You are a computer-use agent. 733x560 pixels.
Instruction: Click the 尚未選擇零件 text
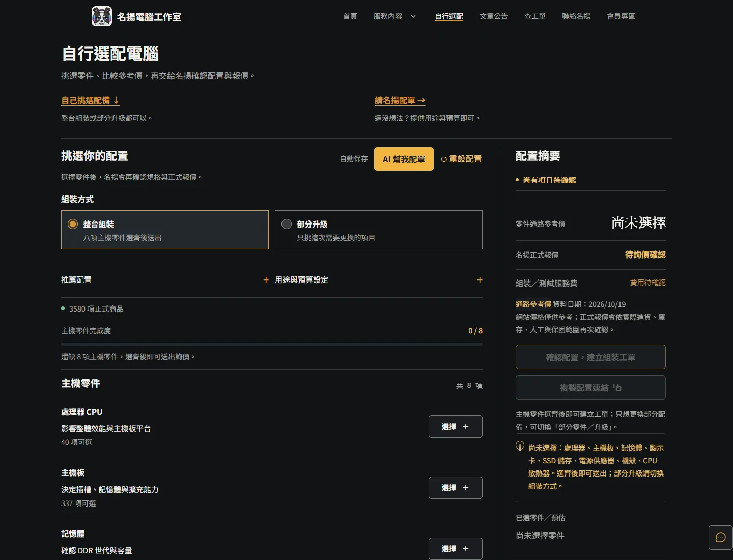coord(540,536)
